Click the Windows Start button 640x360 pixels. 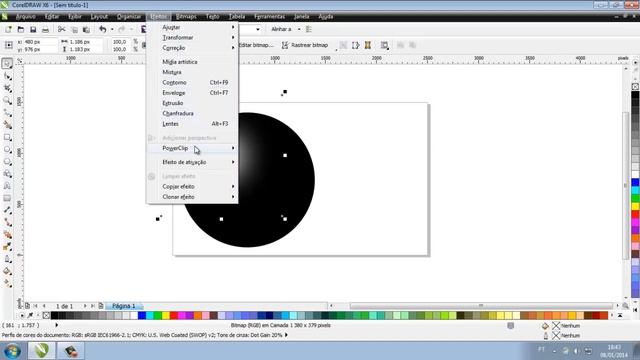pyautogui.click(x=12, y=351)
